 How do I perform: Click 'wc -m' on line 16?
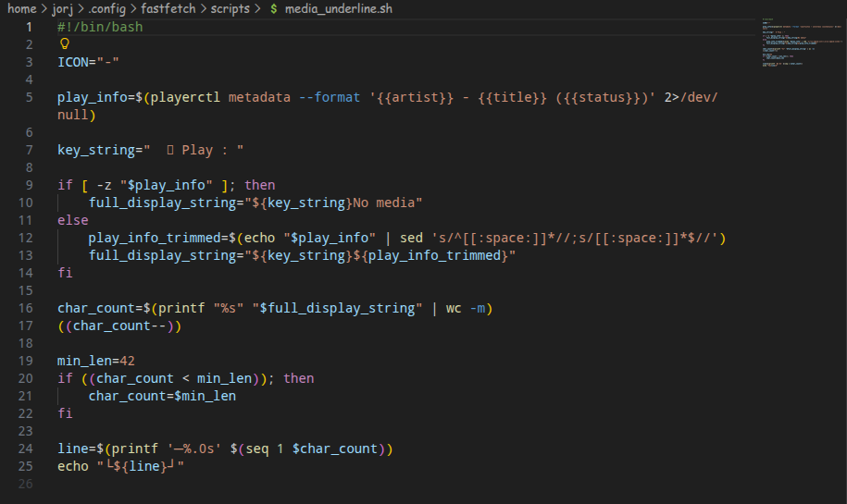tap(465, 308)
